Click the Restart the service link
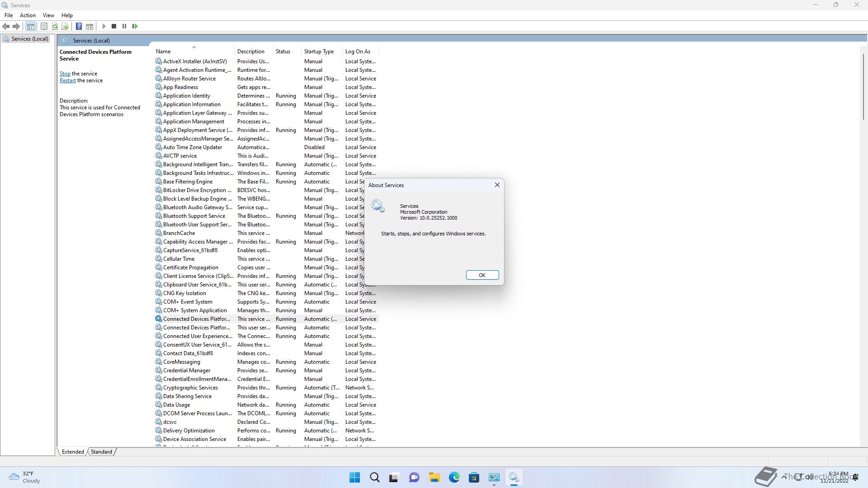 tap(68, 80)
